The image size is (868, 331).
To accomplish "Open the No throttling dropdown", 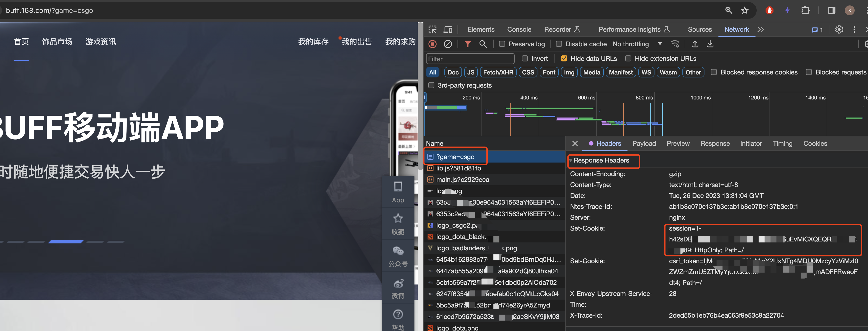I will click(637, 44).
